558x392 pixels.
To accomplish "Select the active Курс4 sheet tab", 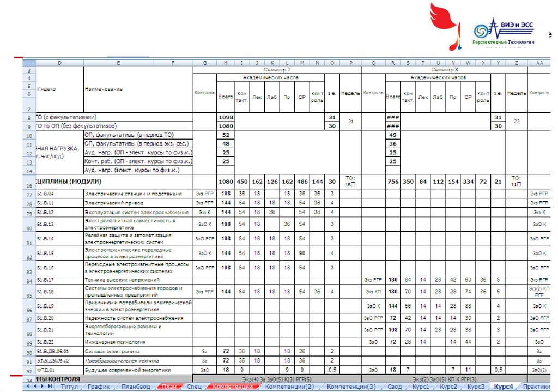I will pyautogui.click(x=504, y=387).
